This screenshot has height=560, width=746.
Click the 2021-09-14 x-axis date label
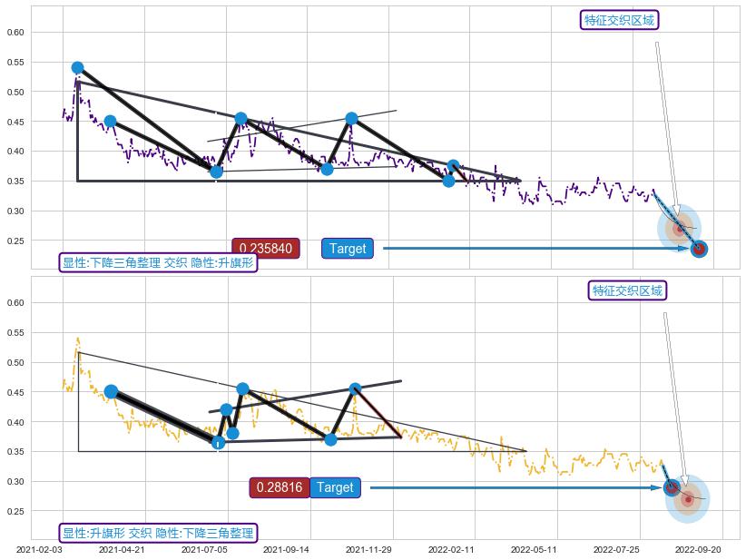tap(290, 549)
